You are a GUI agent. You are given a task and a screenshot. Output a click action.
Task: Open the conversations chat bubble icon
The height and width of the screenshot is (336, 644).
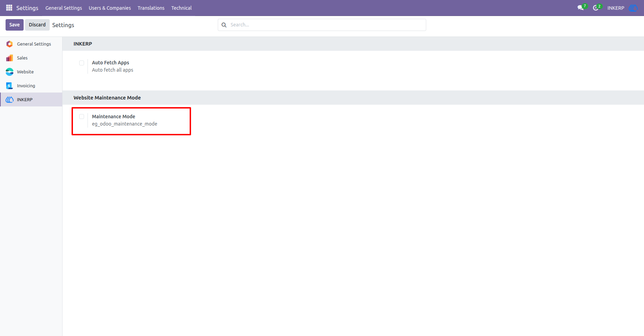click(x=580, y=8)
